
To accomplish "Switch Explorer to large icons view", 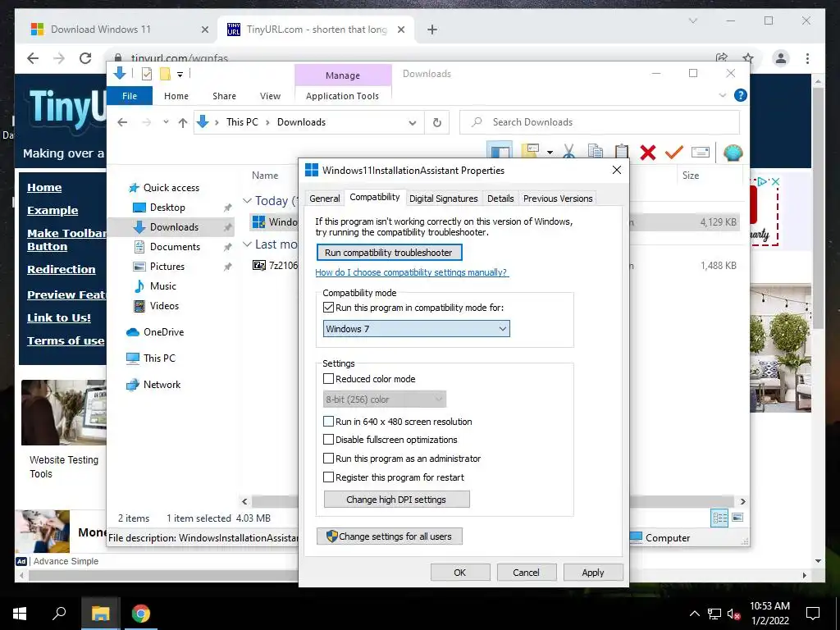I will (737, 518).
